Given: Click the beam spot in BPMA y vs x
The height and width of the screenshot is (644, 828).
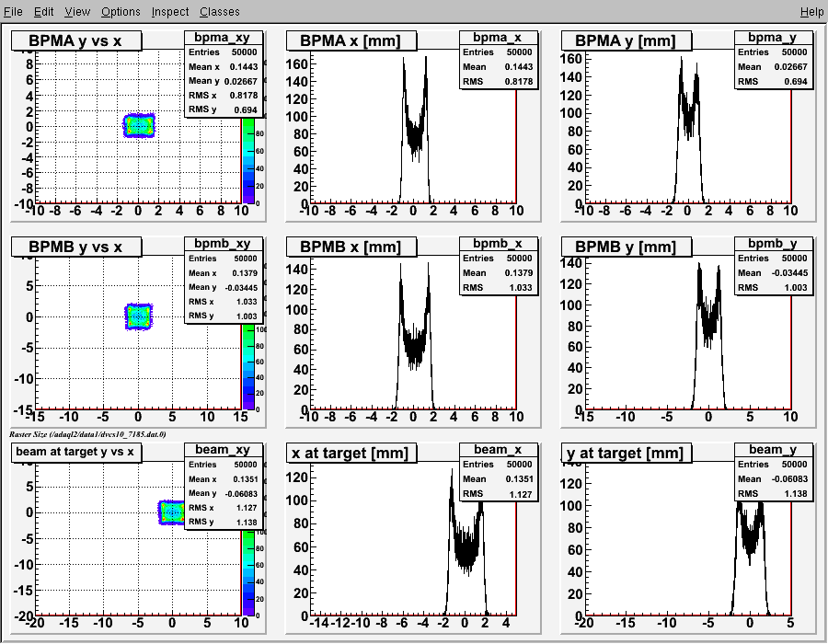Looking at the screenshot, I should [139, 126].
